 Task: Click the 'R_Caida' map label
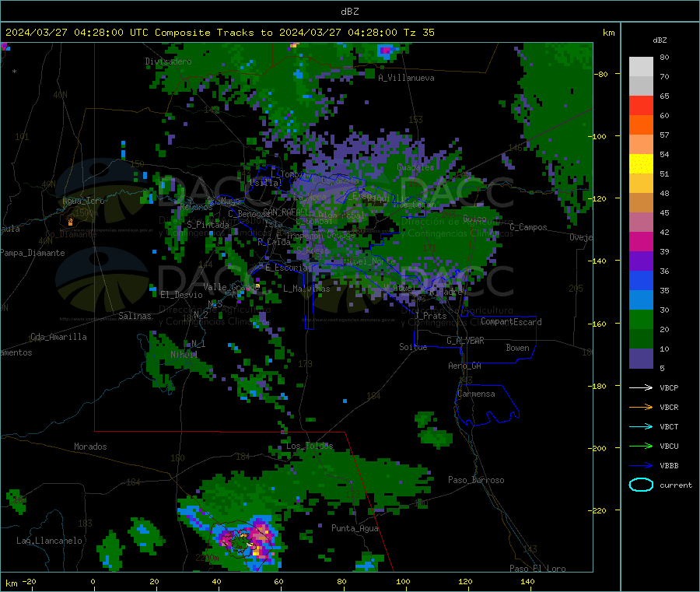274,242
